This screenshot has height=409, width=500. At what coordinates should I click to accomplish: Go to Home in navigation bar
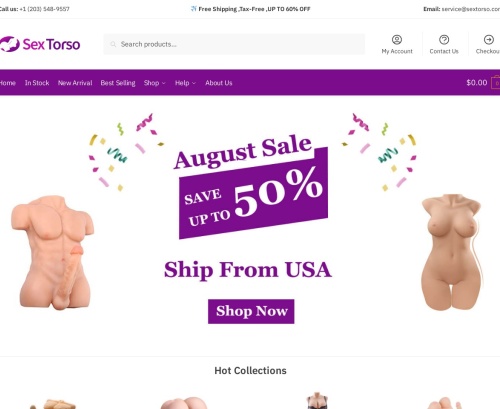[8, 83]
